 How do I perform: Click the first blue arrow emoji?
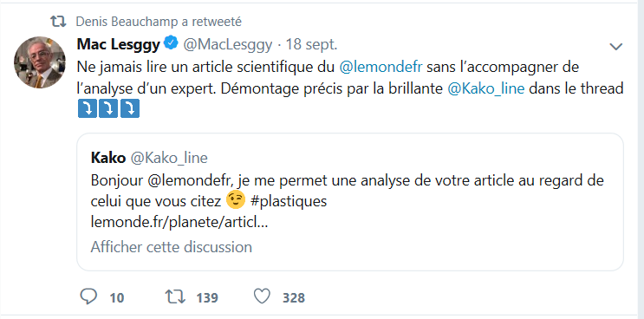click(87, 108)
